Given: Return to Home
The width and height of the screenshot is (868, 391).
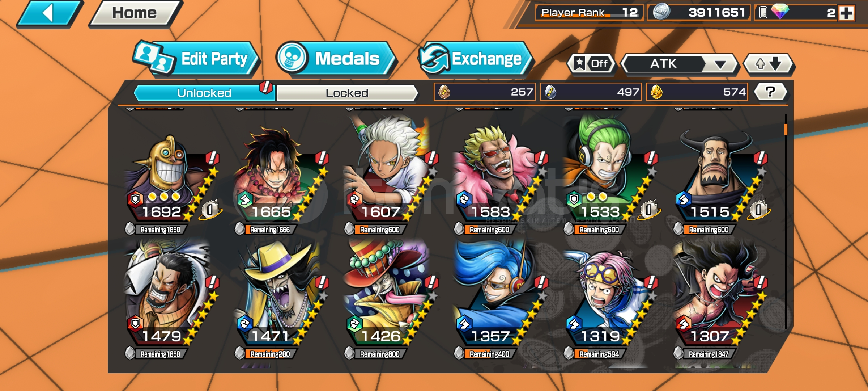Looking at the screenshot, I should pyautogui.click(x=135, y=14).
